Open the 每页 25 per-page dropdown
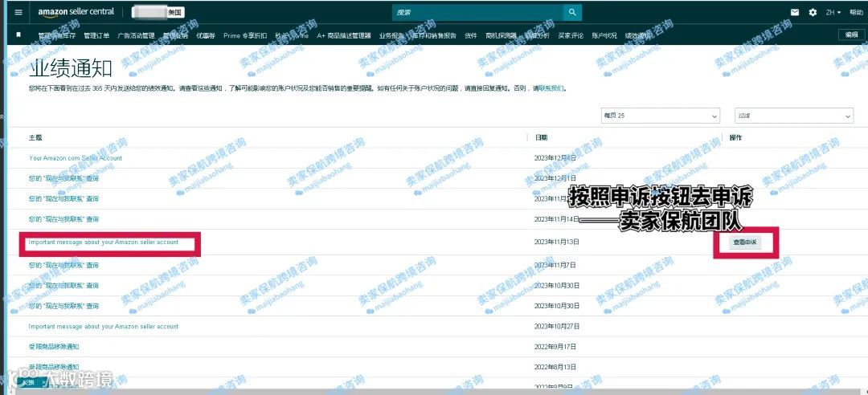Image resolution: width=868 pixels, height=395 pixels. click(661, 116)
